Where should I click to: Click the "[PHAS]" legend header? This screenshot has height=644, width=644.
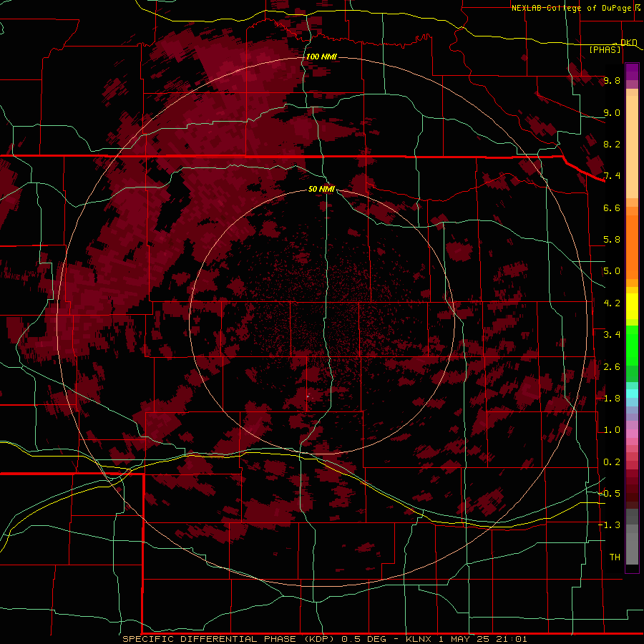click(x=605, y=50)
